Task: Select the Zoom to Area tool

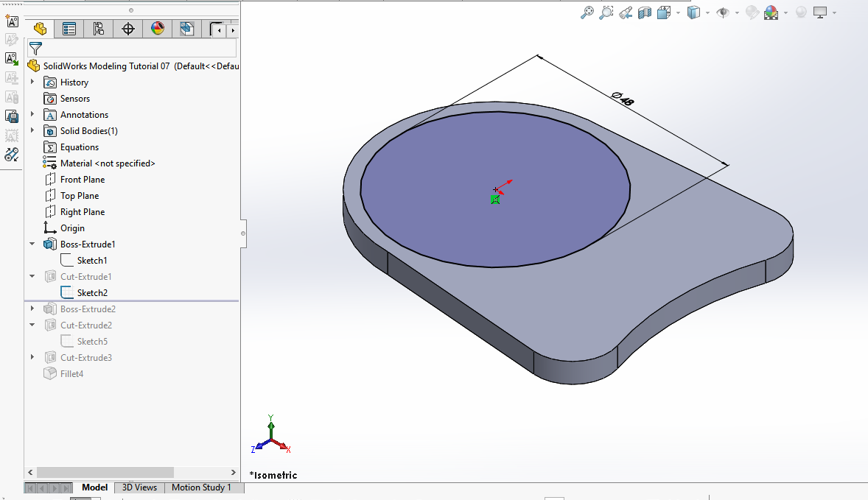Action: point(606,13)
